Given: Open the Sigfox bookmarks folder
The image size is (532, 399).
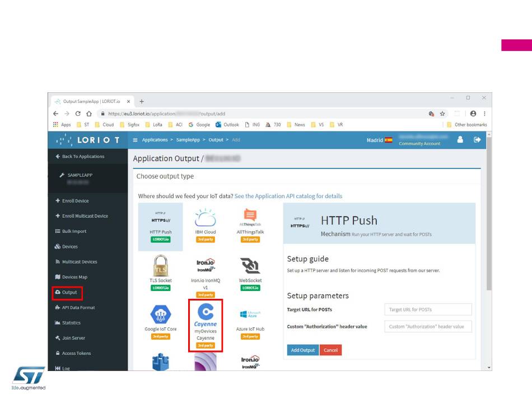Looking at the screenshot, I should (x=129, y=125).
